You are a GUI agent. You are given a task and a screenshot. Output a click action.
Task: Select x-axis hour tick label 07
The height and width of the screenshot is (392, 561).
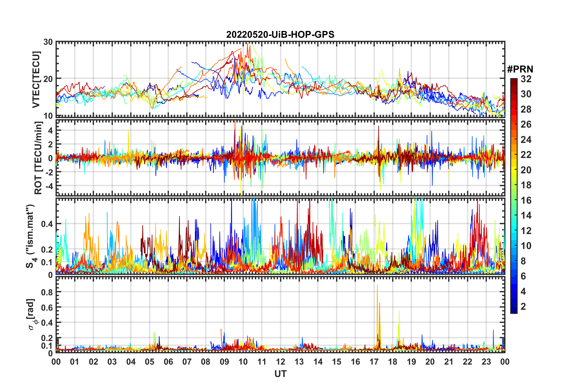pyautogui.click(x=187, y=362)
